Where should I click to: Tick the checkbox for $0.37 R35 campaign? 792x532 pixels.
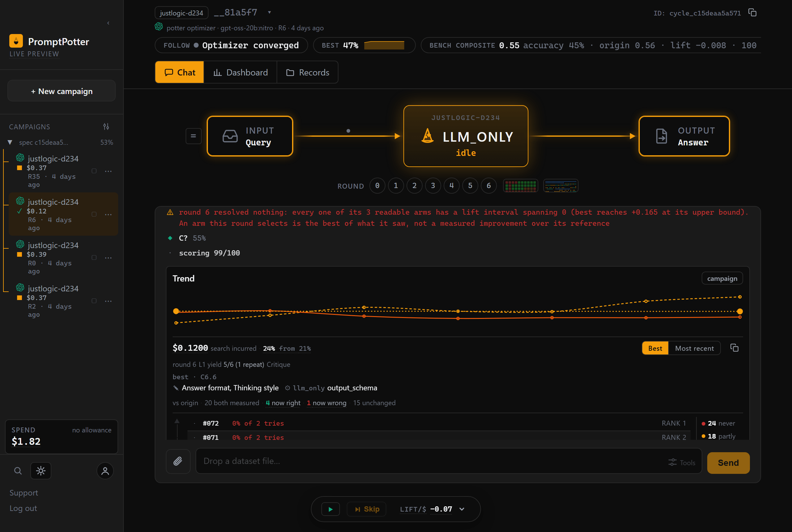(94, 171)
